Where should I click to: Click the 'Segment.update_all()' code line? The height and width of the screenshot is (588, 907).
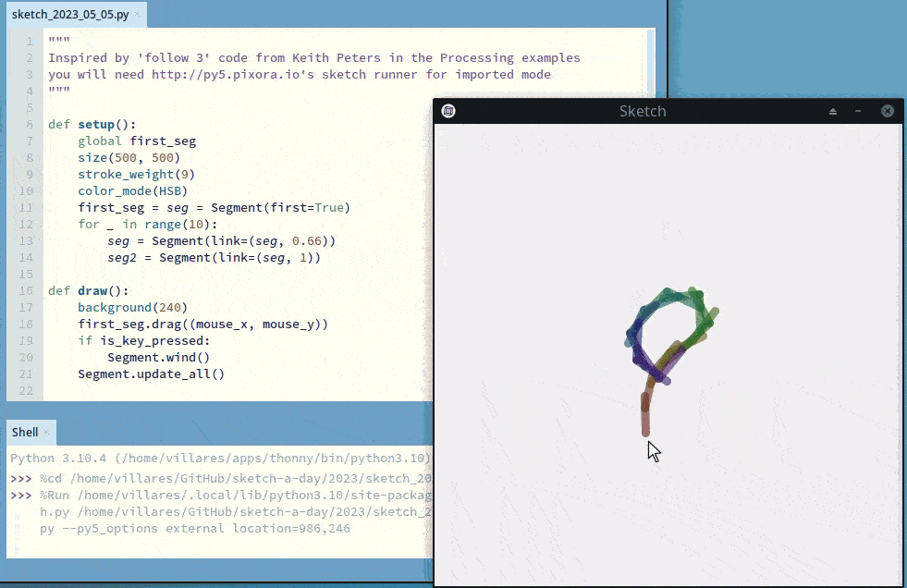151,374
